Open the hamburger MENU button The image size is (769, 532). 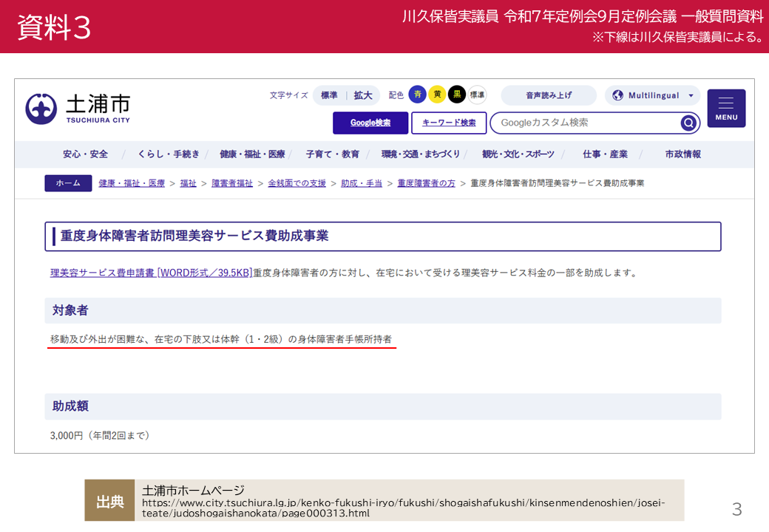pos(726,109)
